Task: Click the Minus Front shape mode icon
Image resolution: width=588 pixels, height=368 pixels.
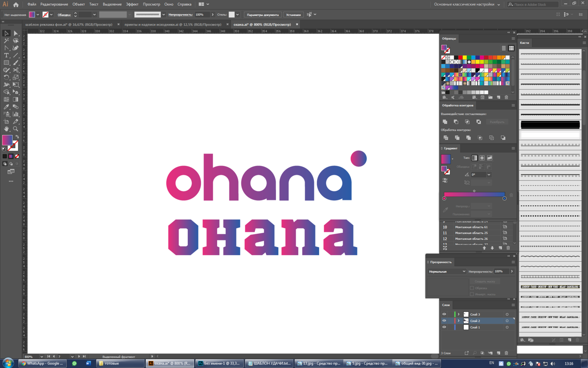Action: [456, 122]
